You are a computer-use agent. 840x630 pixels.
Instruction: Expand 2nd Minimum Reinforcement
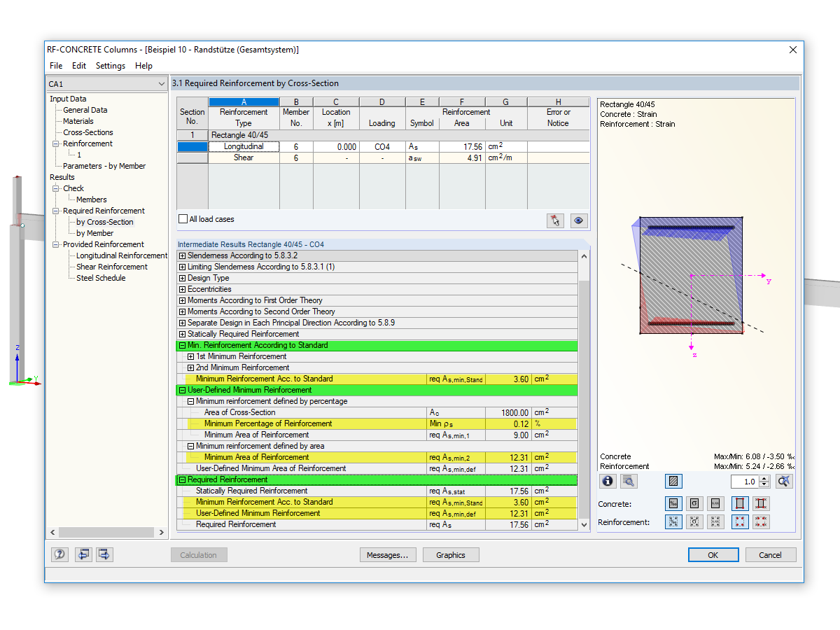[x=191, y=367]
